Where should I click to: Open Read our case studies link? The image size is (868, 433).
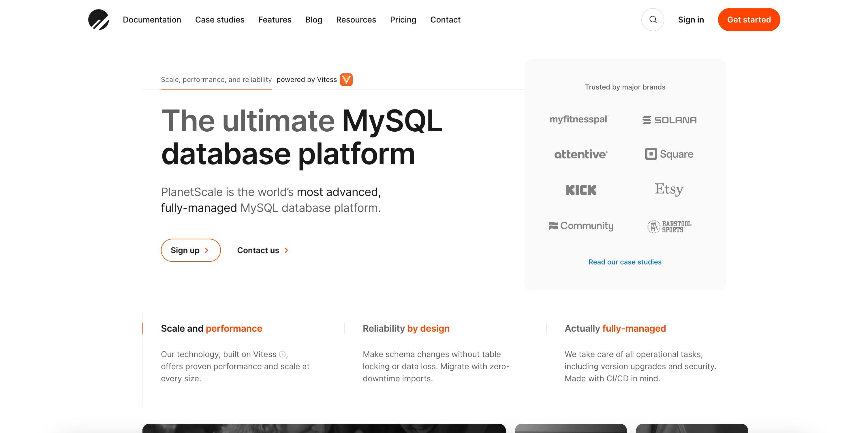pyautogui.click(x=625, y=262)
